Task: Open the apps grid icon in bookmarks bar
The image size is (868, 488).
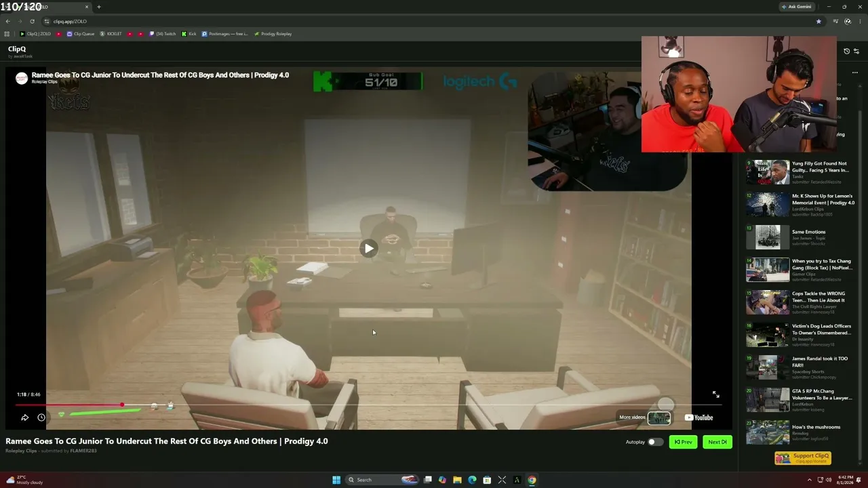Action: click(7, 34)
